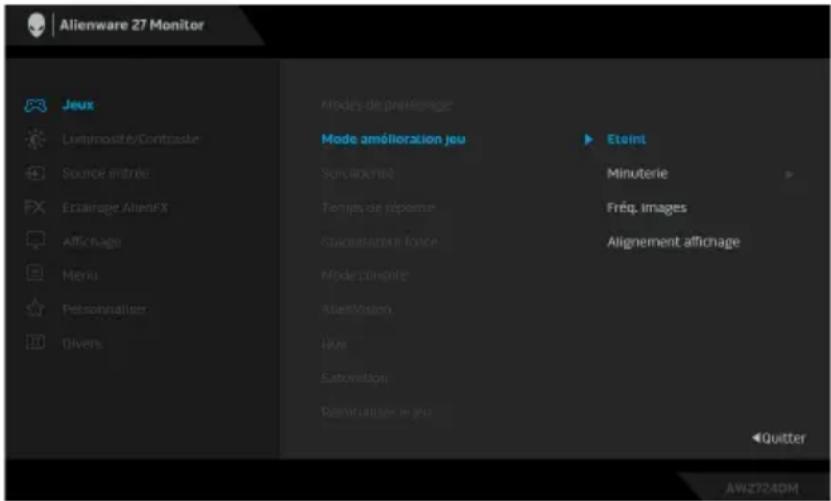Select Mode console option
The image size is (831, 501).
tap(365, 275)
